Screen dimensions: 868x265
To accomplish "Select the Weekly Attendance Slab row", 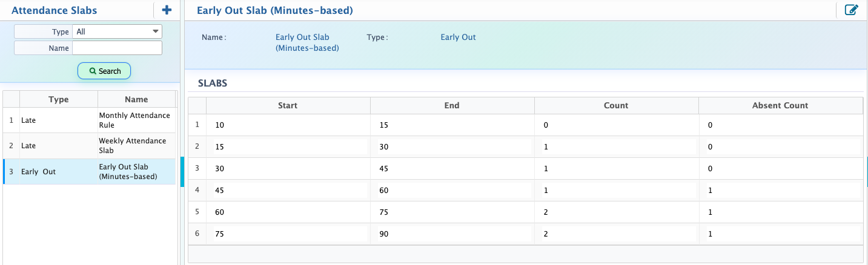I will pos(90,146).
